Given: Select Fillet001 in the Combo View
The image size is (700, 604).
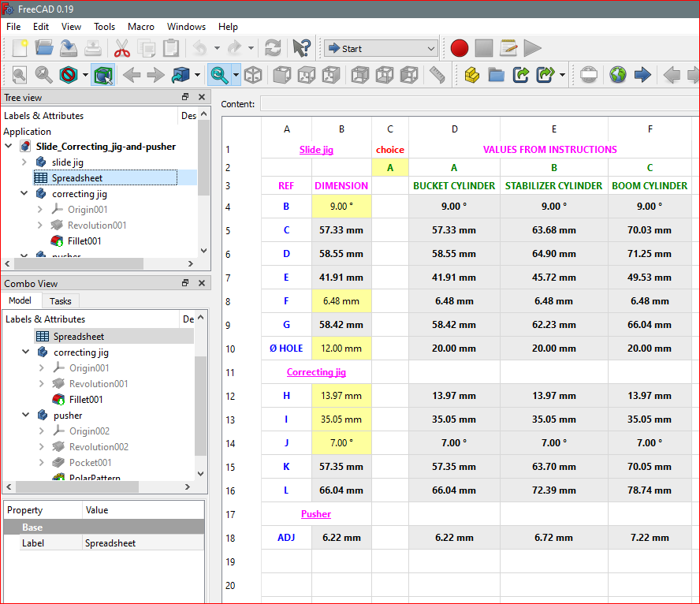Looking at the screenshot, I should [x=85, y=400].
